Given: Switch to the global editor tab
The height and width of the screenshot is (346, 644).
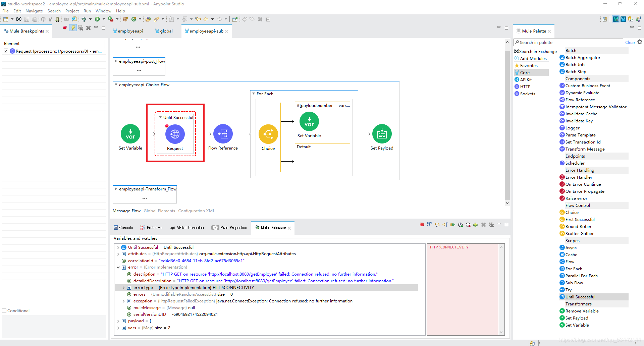Looking at the screenshot, I should tap(164, 31).
